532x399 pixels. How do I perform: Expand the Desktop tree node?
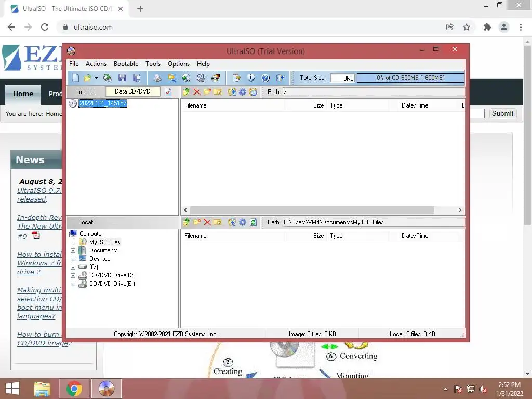(73, 259)
